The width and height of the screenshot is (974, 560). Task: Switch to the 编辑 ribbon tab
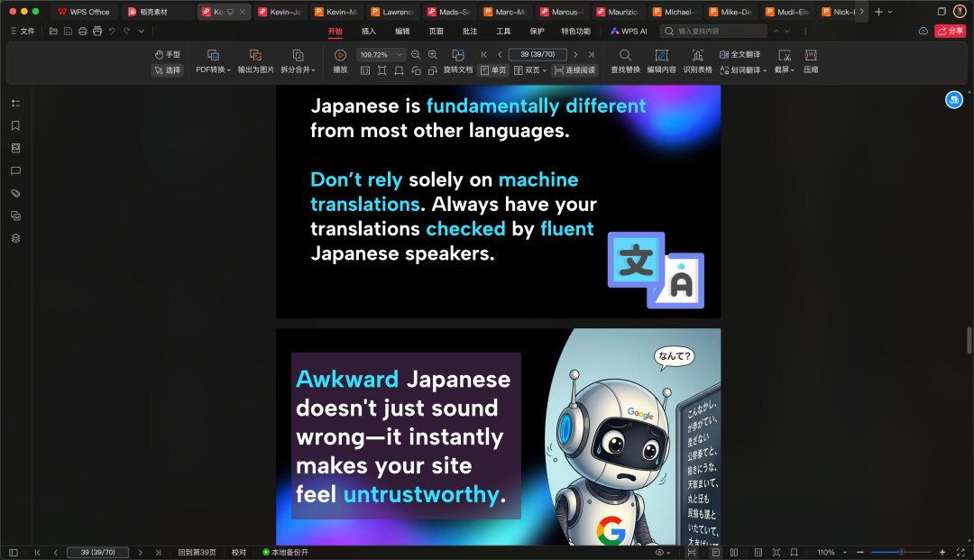(x=402, y=31)
